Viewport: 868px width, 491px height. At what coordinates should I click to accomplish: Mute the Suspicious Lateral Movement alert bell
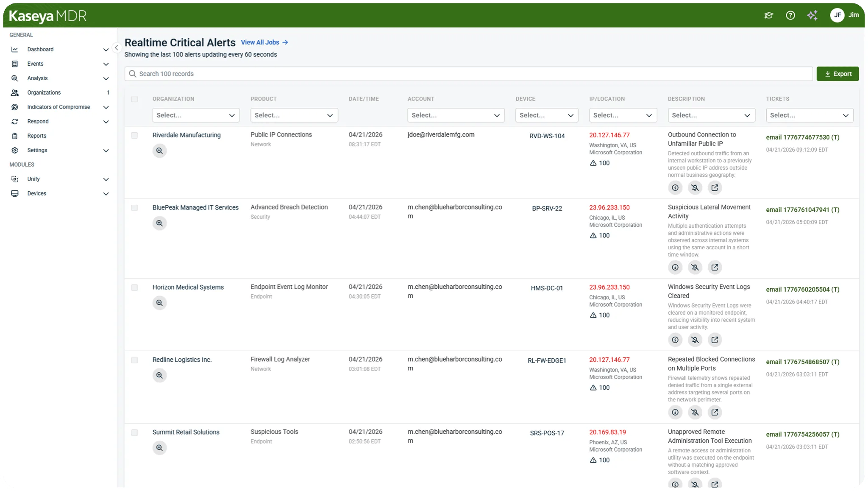(x=695, y=267)
